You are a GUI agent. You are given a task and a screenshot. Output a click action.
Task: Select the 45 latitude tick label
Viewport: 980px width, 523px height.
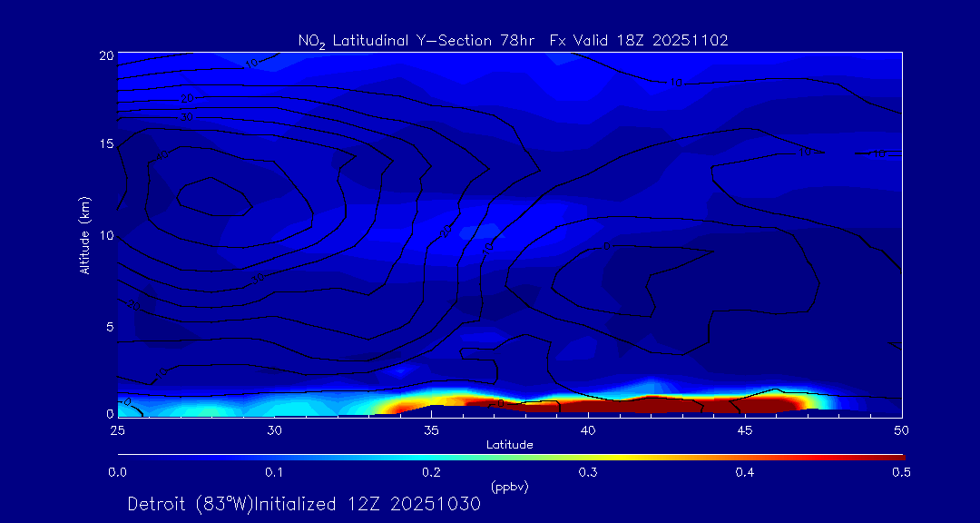pyautogui.click(x=745, y=429)
